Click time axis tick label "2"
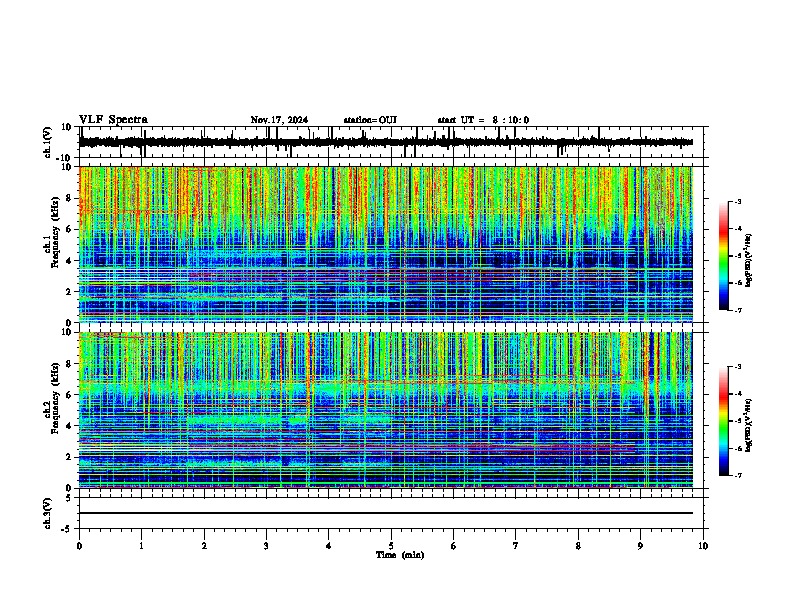This screenshot has height=612, width=792. tap(204, 546)
